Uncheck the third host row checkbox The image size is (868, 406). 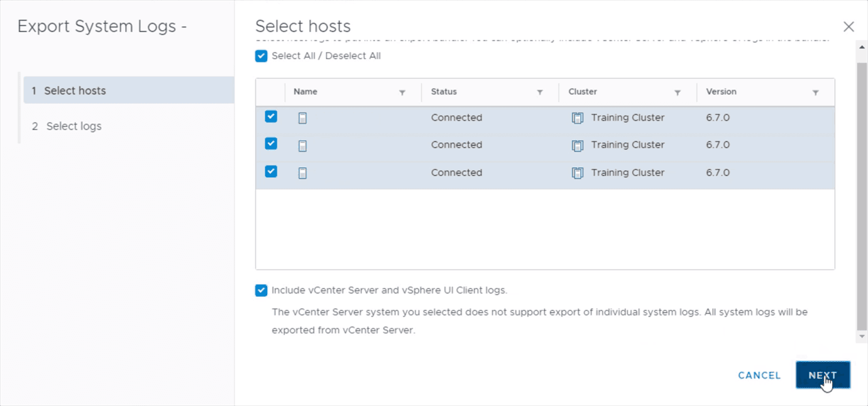click(x=271, y=171)
